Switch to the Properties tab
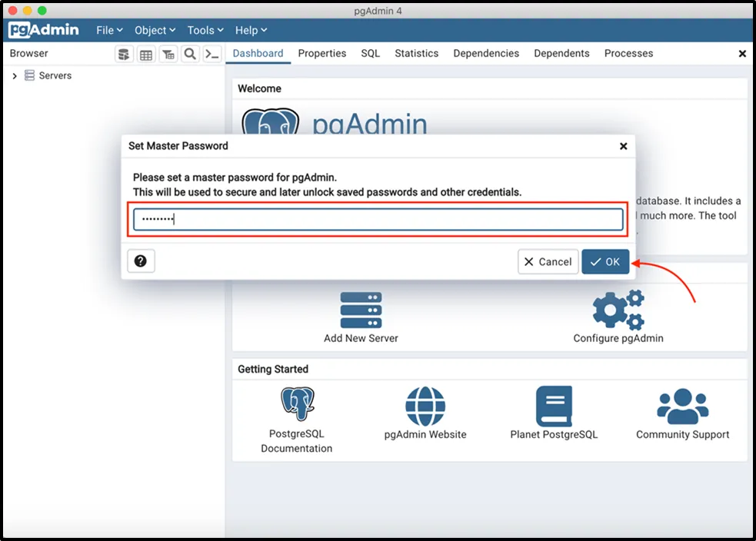Screen dimensions: 756x541 coord(321,54)
